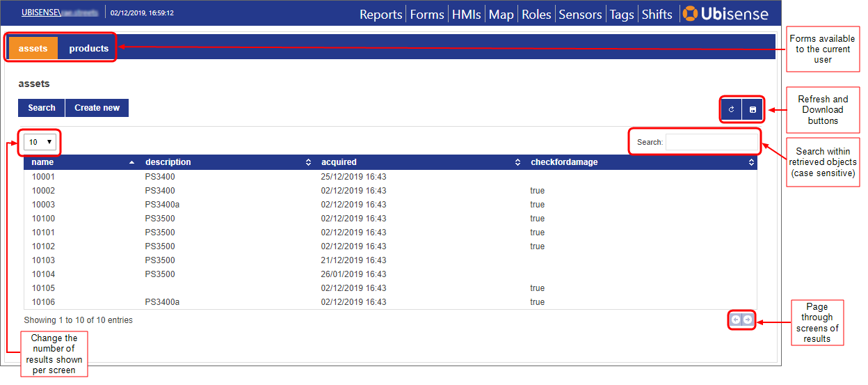Select the name column header

(x=81, y=162)
